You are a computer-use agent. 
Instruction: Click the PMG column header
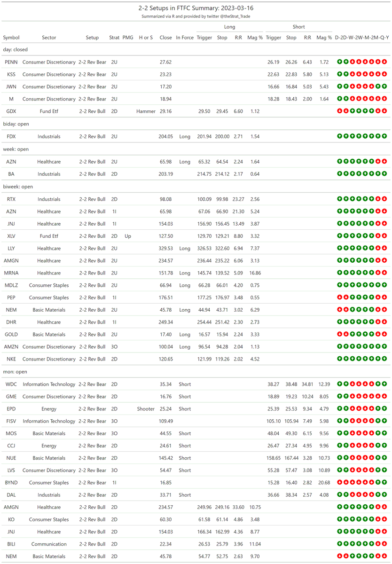[x=128, y=38]
